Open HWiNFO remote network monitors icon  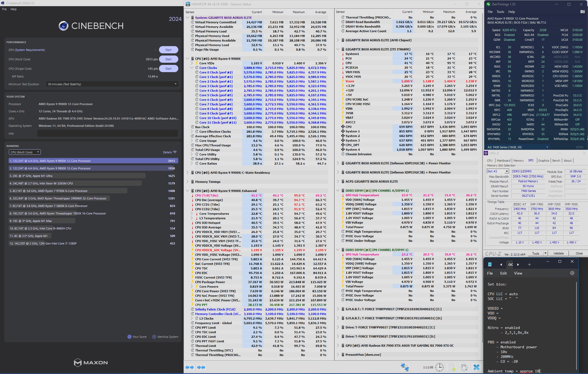tap(405, 367)
